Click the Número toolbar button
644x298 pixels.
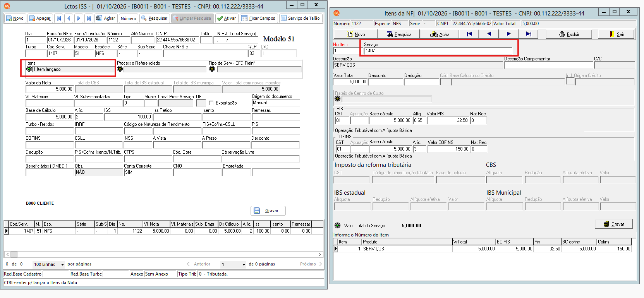pyautogui.click(x=128, y=18)
